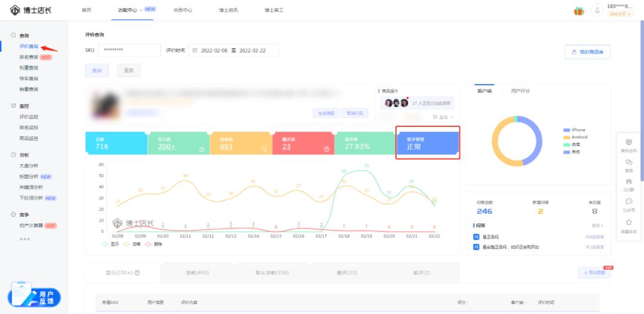Image resolution: width=644 pixels, height=314 pixels.
Task: Toggle 微信 in donut chart legend
Action: (x=571, y=144)
